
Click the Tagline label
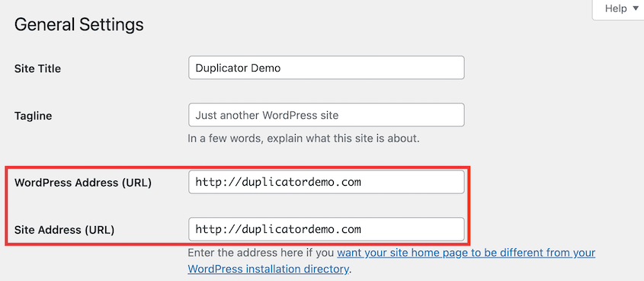click(x=34, y=116)
